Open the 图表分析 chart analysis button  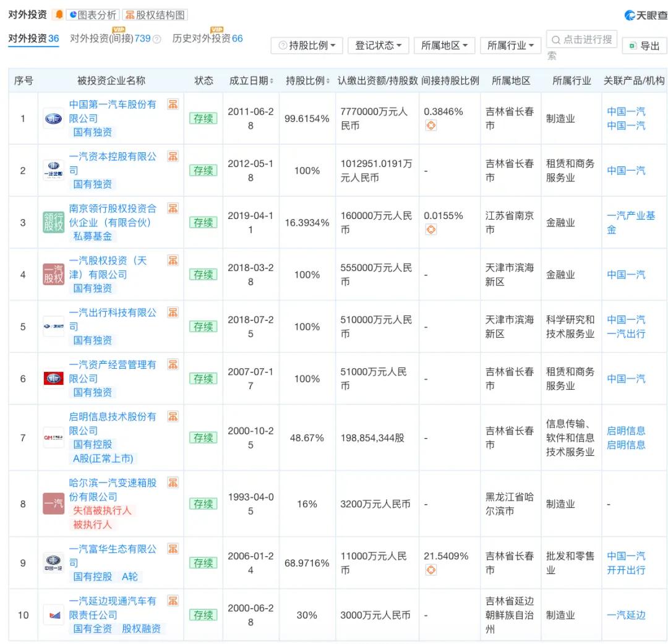point(93,15)
